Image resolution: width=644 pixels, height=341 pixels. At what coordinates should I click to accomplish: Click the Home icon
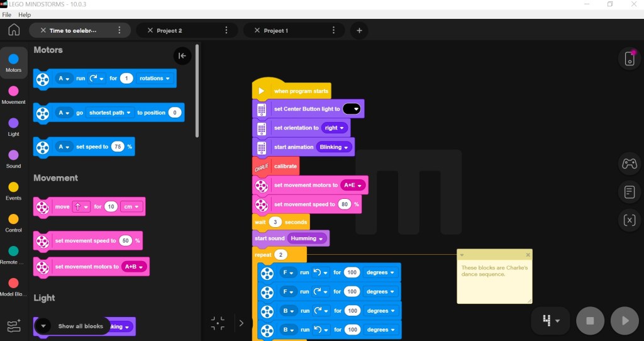[14, 30]
